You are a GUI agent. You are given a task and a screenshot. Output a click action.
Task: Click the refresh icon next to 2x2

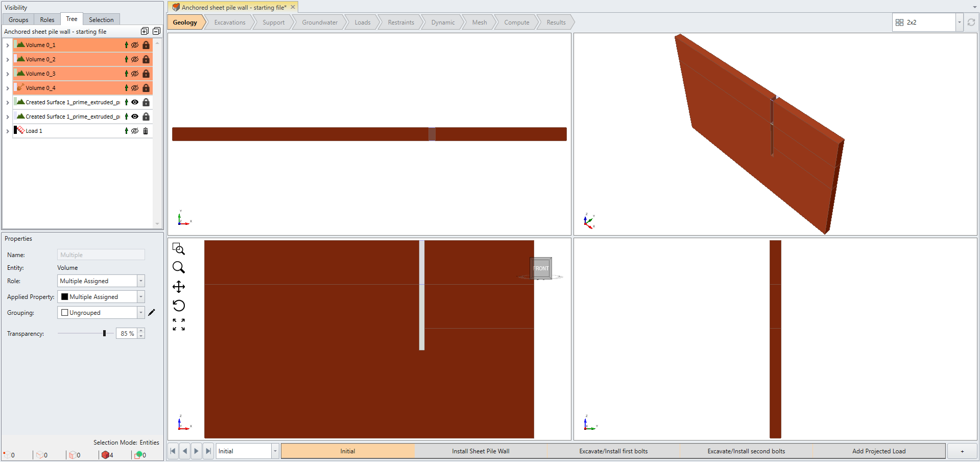click(x=971, y=22)
